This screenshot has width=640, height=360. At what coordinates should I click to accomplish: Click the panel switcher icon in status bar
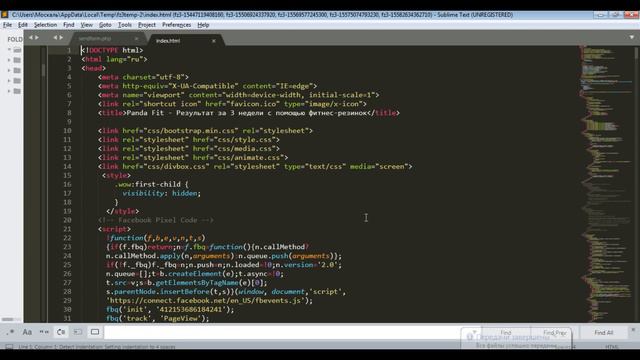click(9, 347)
